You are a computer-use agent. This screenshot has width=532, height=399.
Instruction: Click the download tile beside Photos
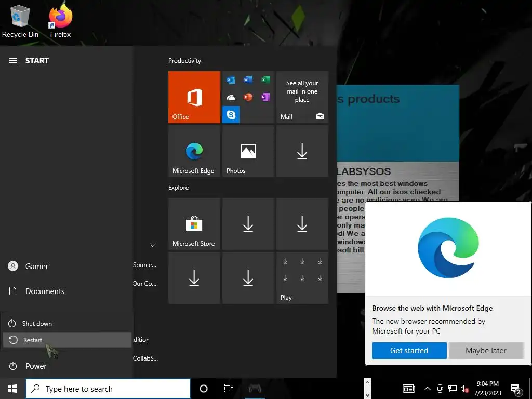point(302,151)
